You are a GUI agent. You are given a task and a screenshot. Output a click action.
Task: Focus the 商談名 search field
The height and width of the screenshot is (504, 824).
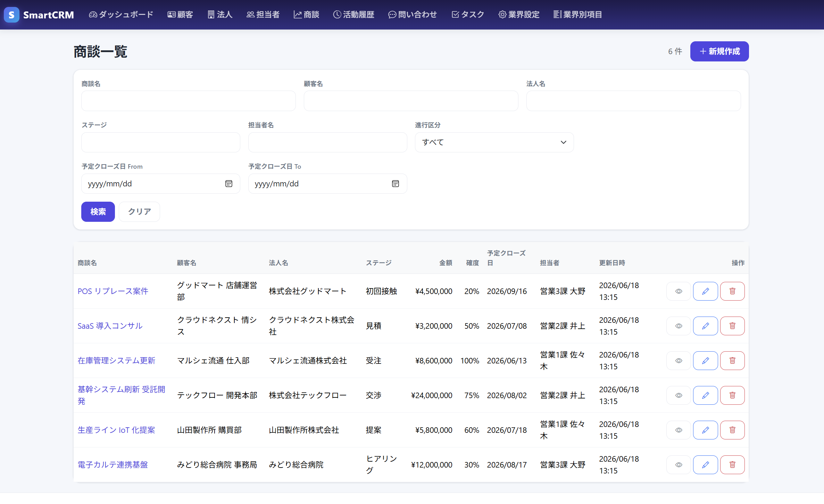tap(189, 101)
